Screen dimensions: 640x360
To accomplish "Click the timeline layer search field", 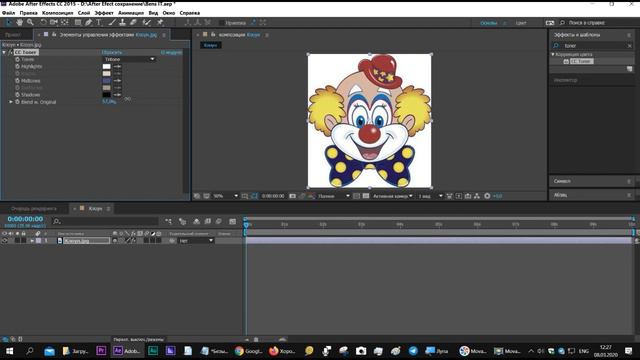I will click(105, 221).
